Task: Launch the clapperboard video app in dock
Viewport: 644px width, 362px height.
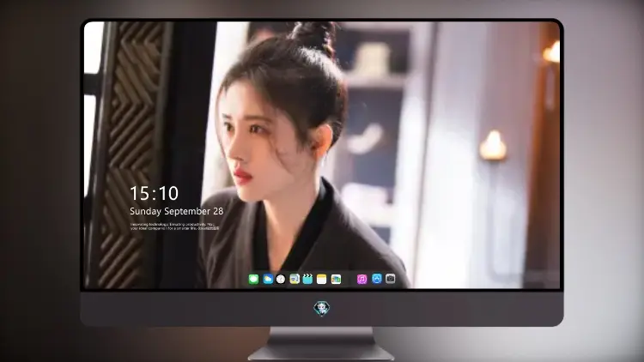Action: pyautogui.click(x=307, y=279)
